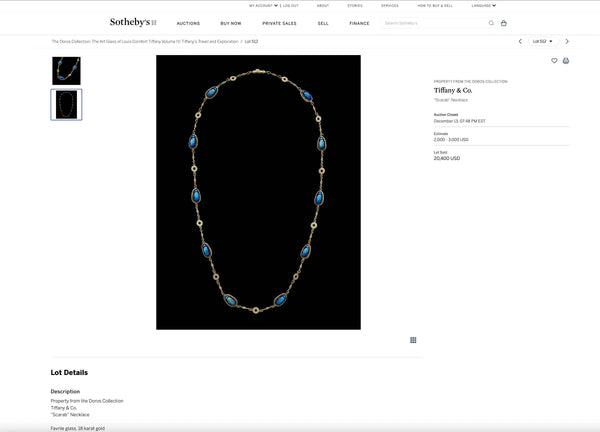Click 'Favrile glass, 18 karat gold' text
Screen dimensions: 600x432
[x=78, y=429]
